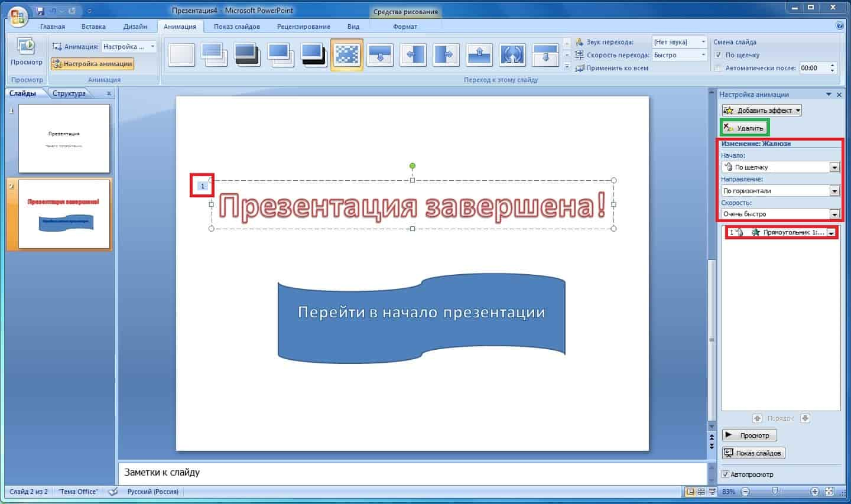Click Применить ко всем
Image resolution: width=851 pixels, height=504 pixels.
click(612, 68)
